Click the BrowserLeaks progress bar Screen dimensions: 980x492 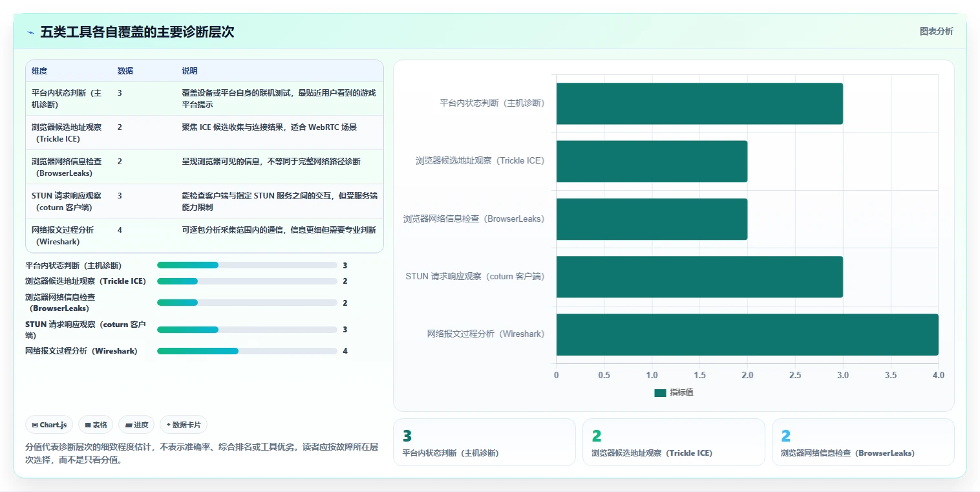tap(247, 303)
